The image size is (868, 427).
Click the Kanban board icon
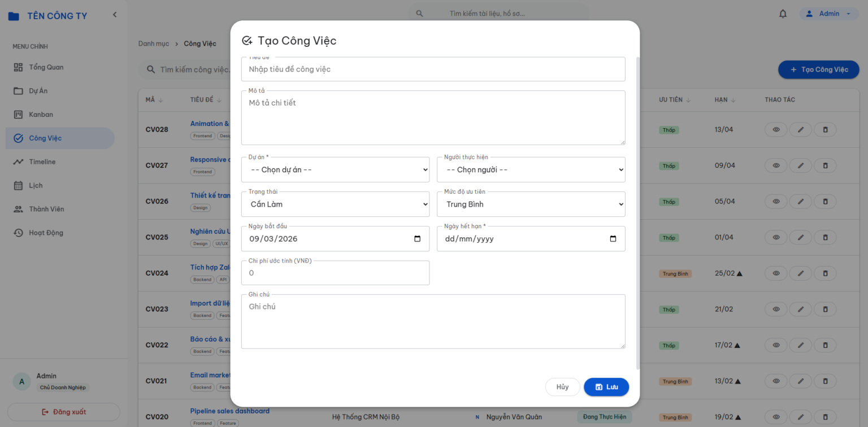[x=18, y=115]
